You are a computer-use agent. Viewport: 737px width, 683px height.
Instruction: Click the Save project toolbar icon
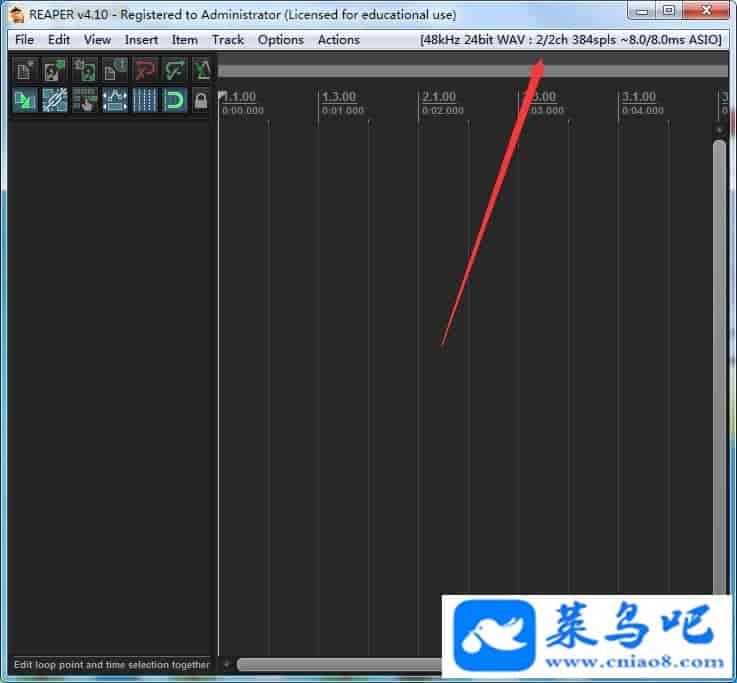[x=85, y=71]
